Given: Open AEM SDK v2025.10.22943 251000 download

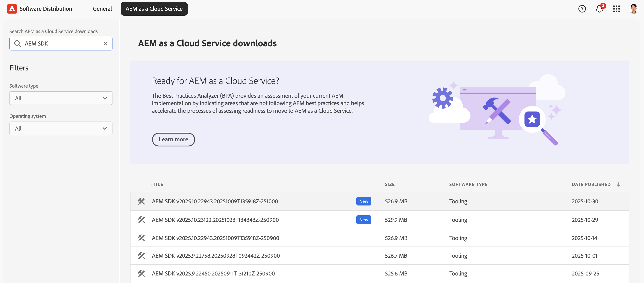Looking at the screenshot, I should click(x=215, y=201).
